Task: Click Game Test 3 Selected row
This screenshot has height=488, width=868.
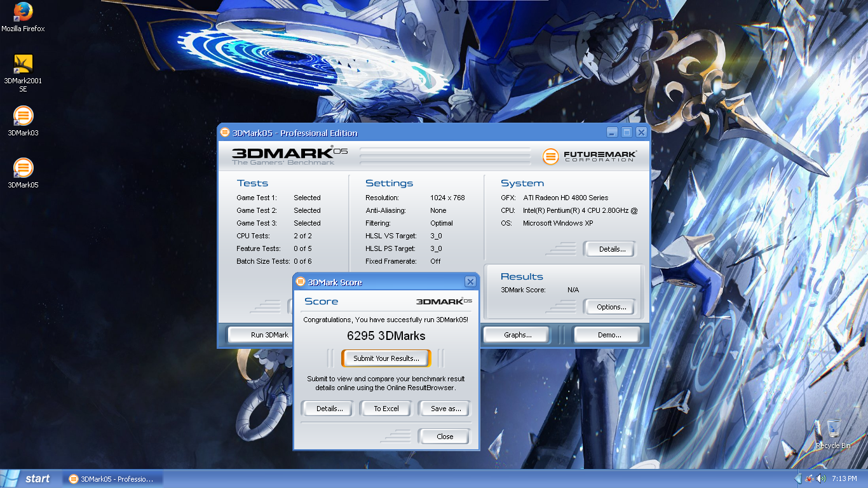Action: 278,223
